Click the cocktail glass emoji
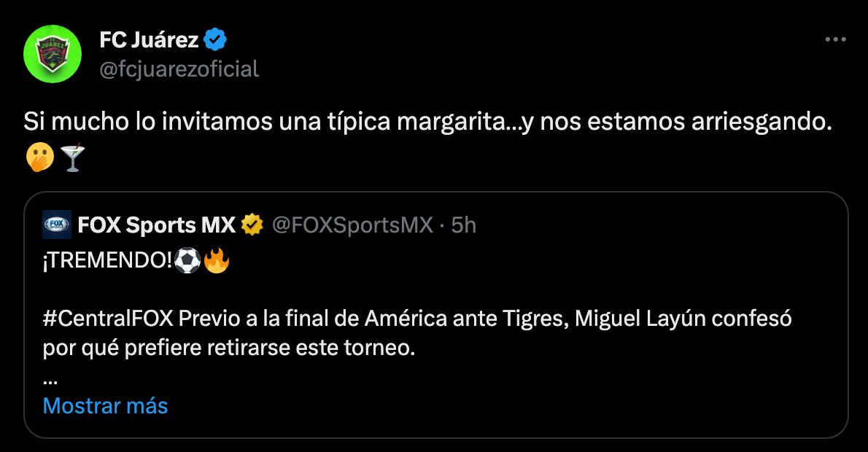 point(71,157)
